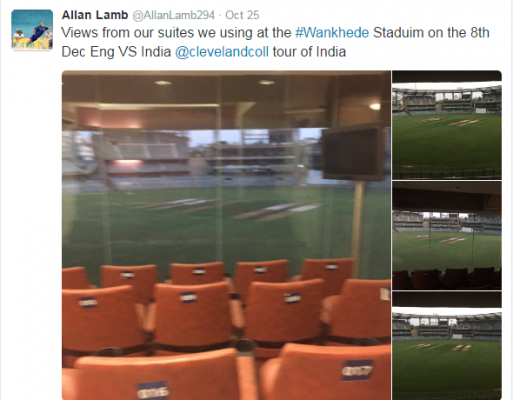513x400 pixels.
Task: Open the tweet via Oct 25 timestamp
Action: click(x=242, y=15)
